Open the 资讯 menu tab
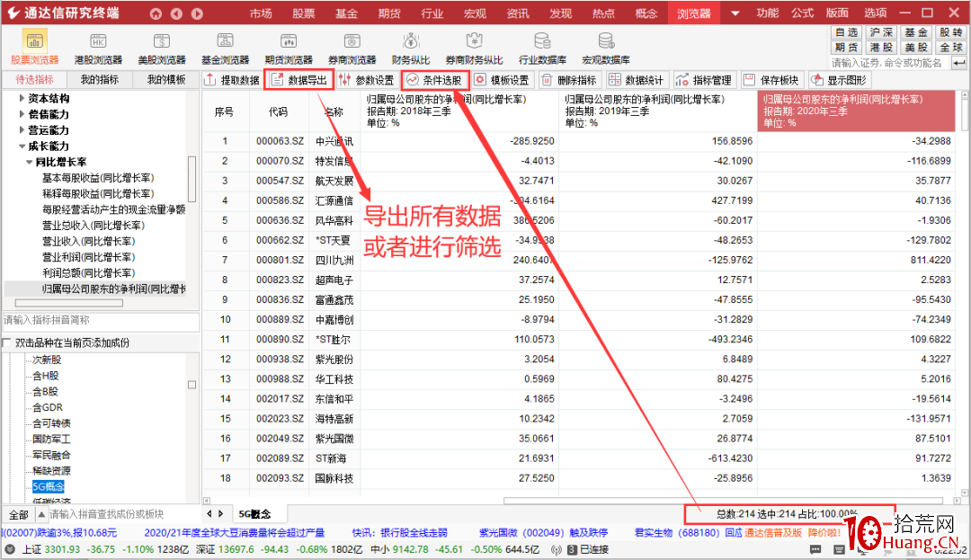This screenshot has width=971, height=560. (x=518, y=13)
